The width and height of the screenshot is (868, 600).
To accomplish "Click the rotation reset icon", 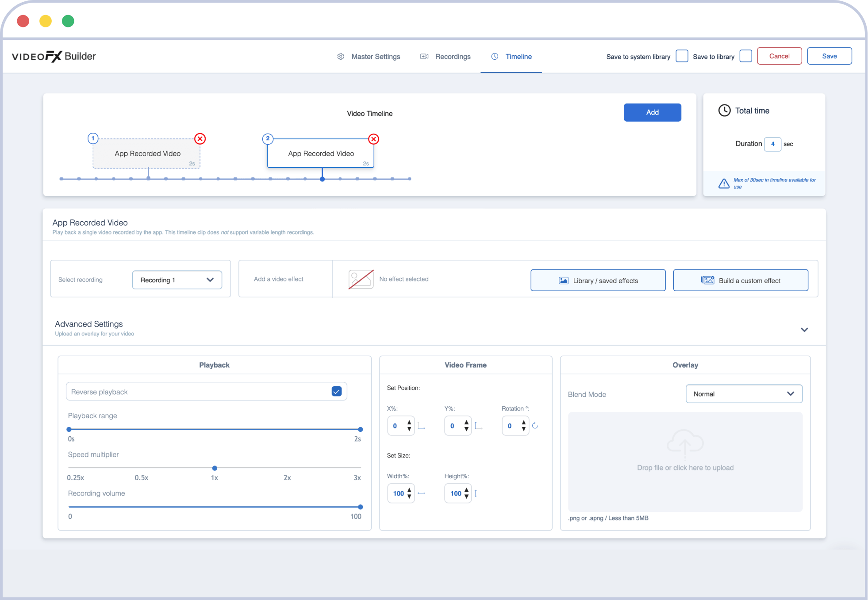I will tap(535, 426).
